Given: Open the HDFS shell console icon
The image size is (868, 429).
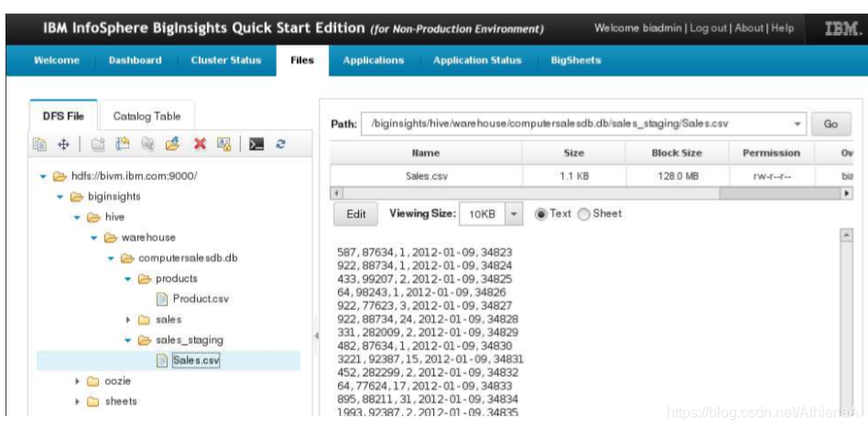Looking at the screenshot, I should (x=255, y=145).
